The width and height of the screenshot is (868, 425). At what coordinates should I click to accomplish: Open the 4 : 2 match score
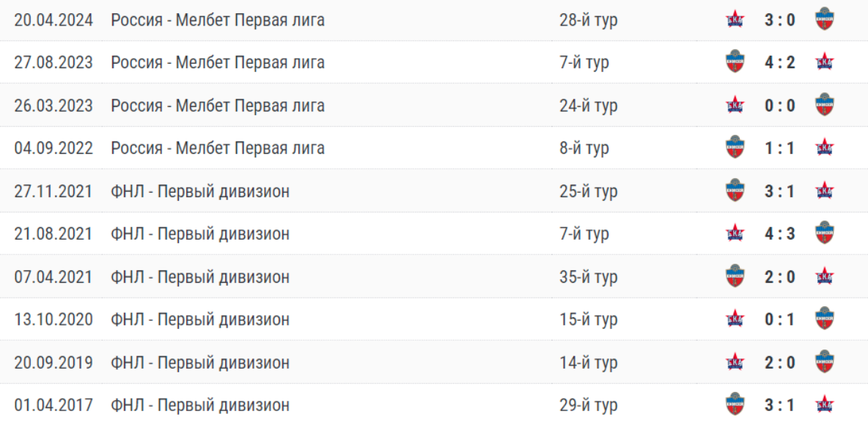coord(780,62)
